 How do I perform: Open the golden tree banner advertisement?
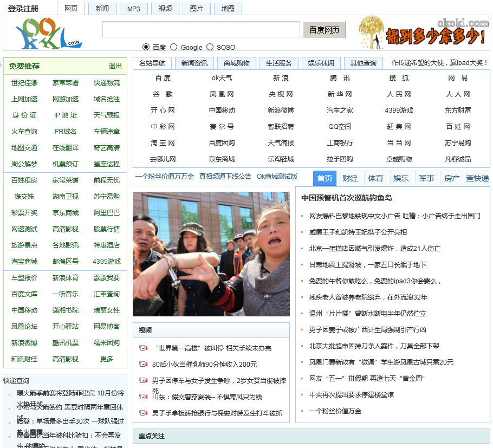click(424, 33)
